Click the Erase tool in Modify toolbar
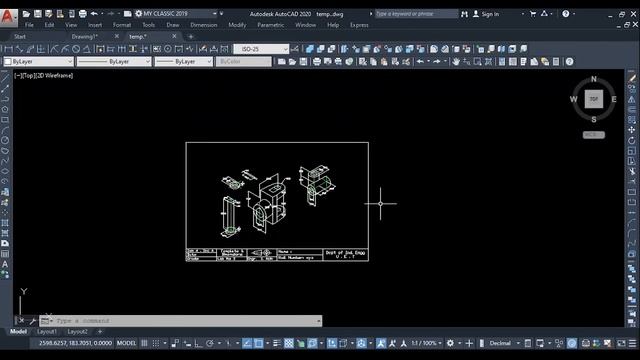The height and width of the screenshot is (360, 640). (x=632, y=78)
